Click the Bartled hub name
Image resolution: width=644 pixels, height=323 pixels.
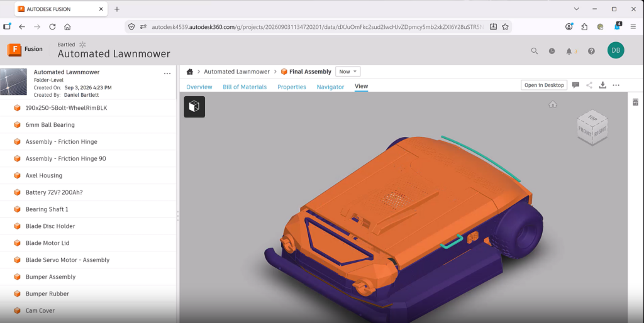click(66, 45)
